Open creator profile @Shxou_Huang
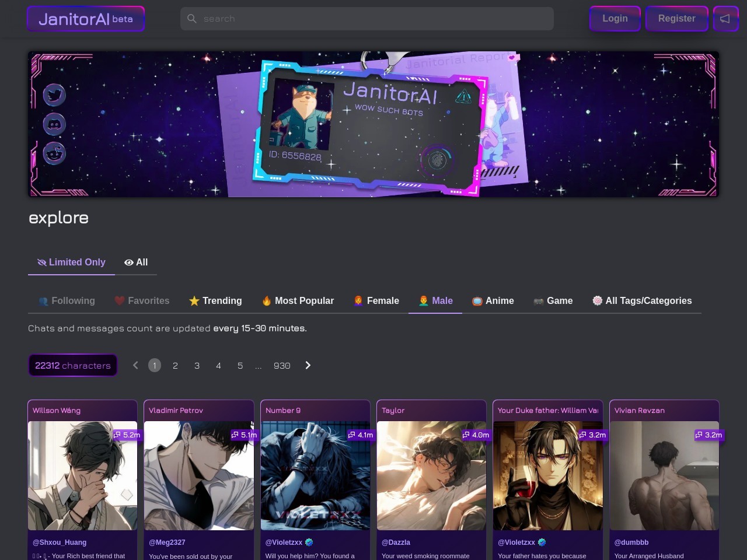747x560 pixels. pyautogui.click(x=60, y=542)
